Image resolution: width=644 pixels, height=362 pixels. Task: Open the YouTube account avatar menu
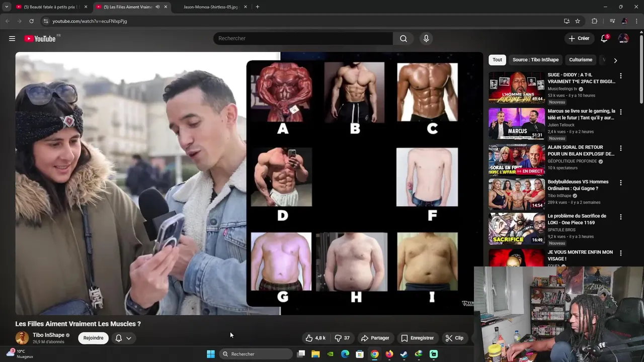[623, 39]
